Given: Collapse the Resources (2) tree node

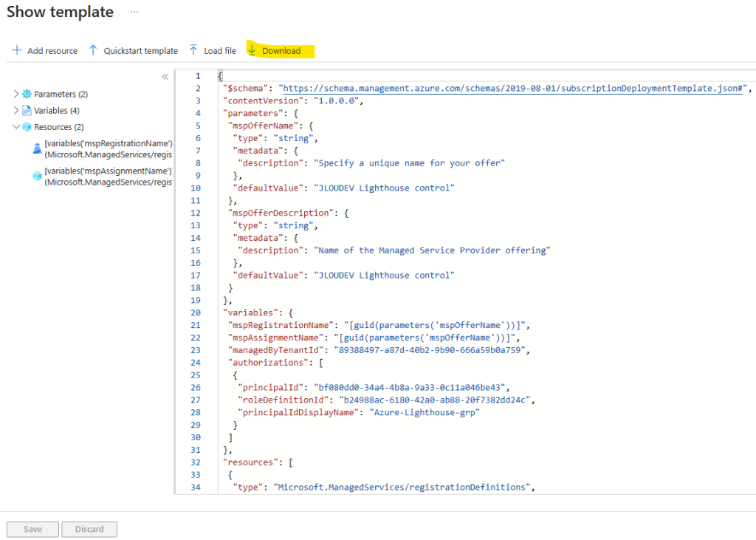Looking at the screenshot, I should coord(16,127).
